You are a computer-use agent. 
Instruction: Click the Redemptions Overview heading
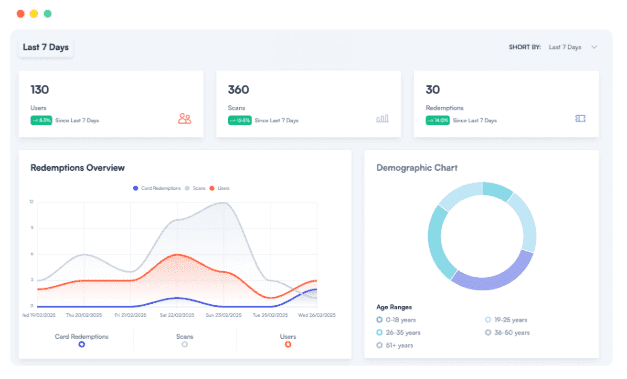78,168
